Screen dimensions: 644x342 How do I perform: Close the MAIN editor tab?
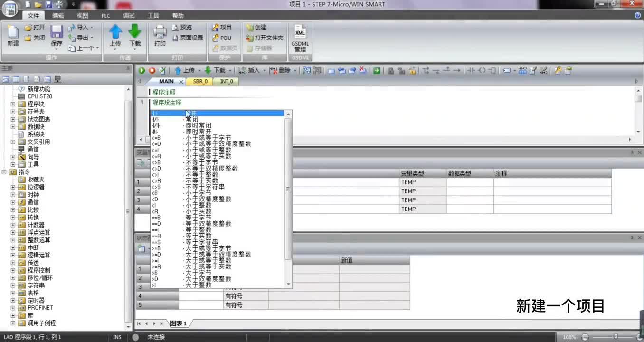(x=181, y=82)
